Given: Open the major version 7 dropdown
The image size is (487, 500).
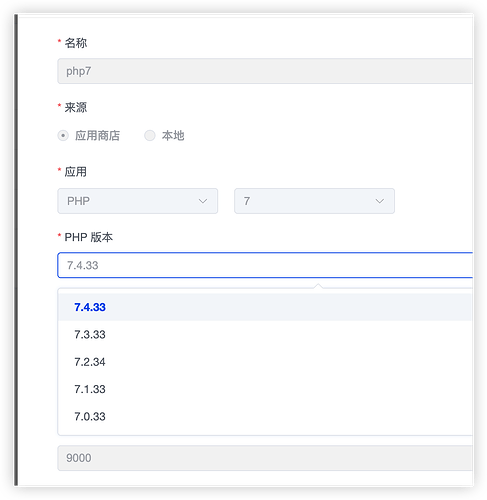Looking at the screenshot, I should pyautogui.click(x=314, y=201).
